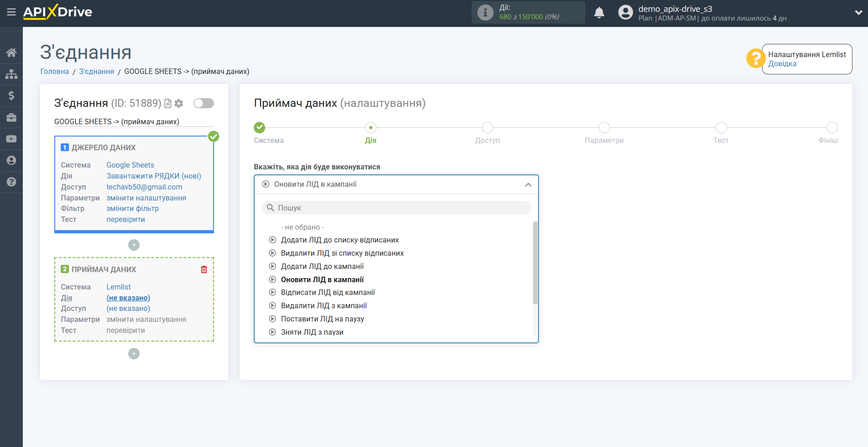Image resolution: width=868 pixels, height=447 pixels.
Task: Go to the Параметри step circle
Action: tap(604, 127)
